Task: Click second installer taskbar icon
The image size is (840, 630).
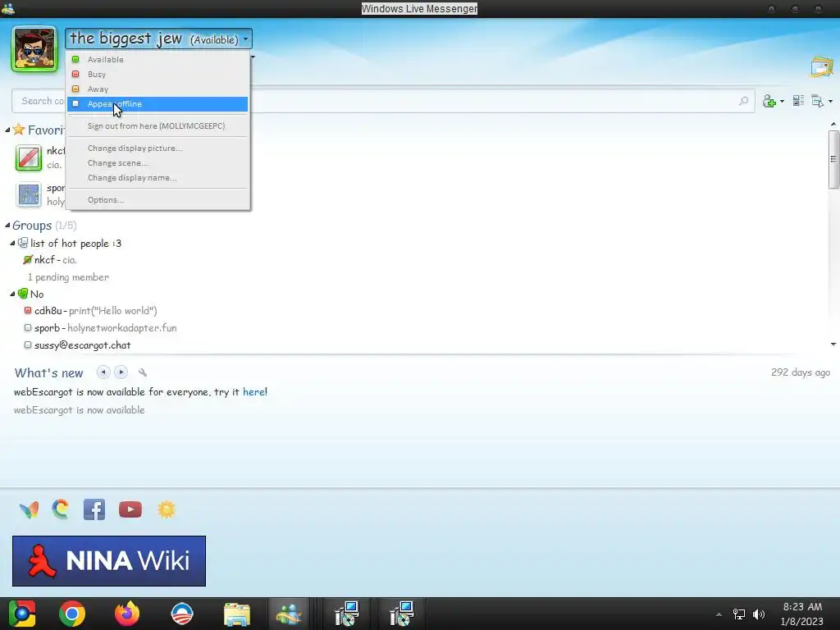Action: pos(401,614)
